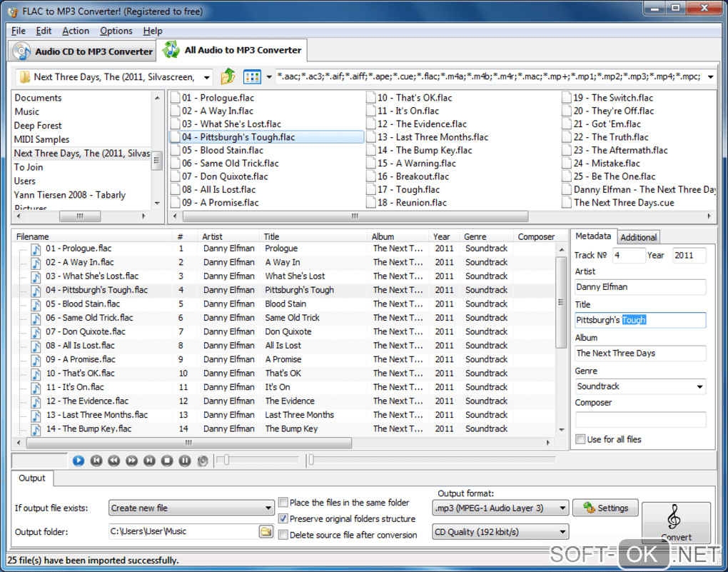Click the Stop playback button
This screenshot has width=728, height=572.
pos(167,461)
